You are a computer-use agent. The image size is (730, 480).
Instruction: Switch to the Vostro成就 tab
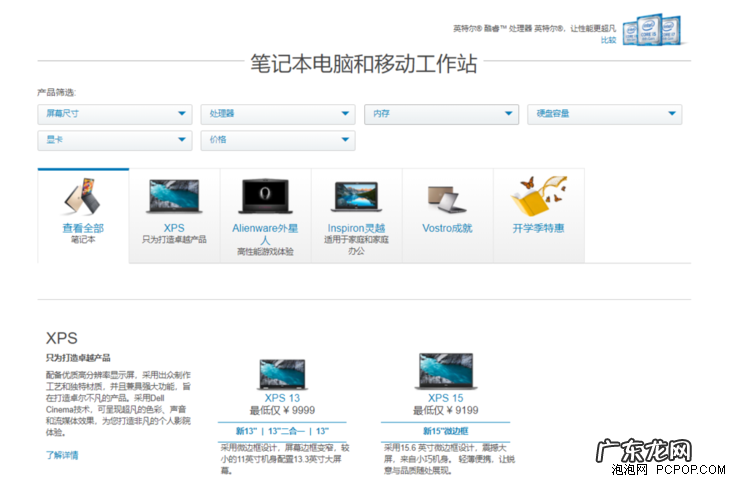coord(447,216)
